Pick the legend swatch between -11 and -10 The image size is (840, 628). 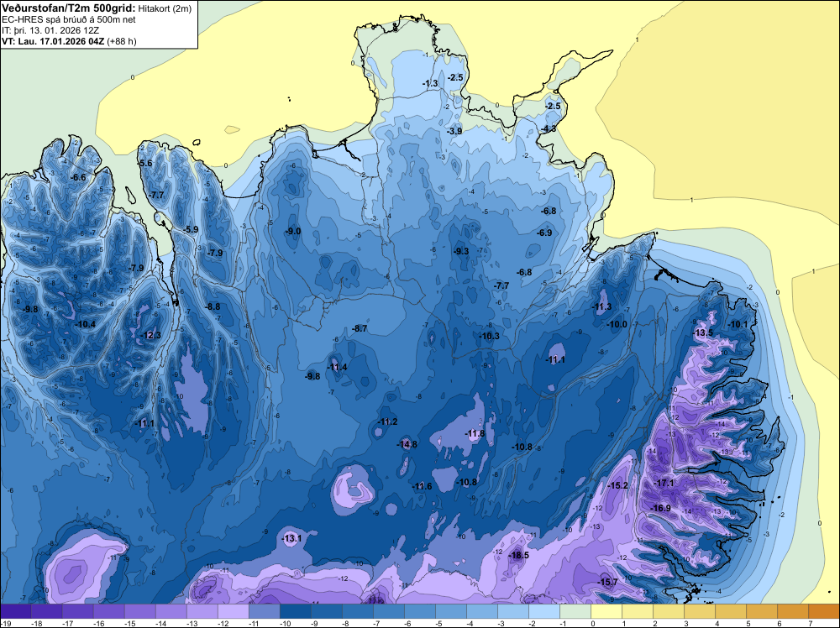coord(264,611)
